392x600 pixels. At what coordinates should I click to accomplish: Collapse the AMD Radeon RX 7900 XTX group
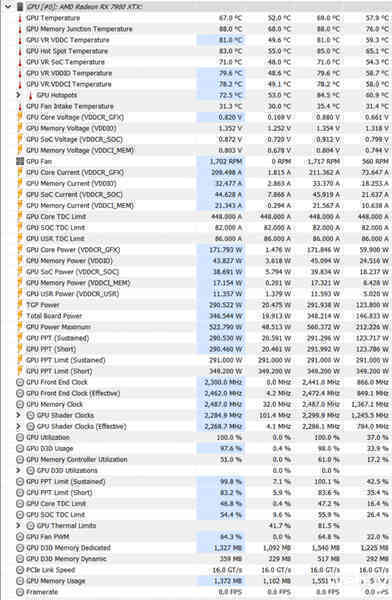coord(8,7)
